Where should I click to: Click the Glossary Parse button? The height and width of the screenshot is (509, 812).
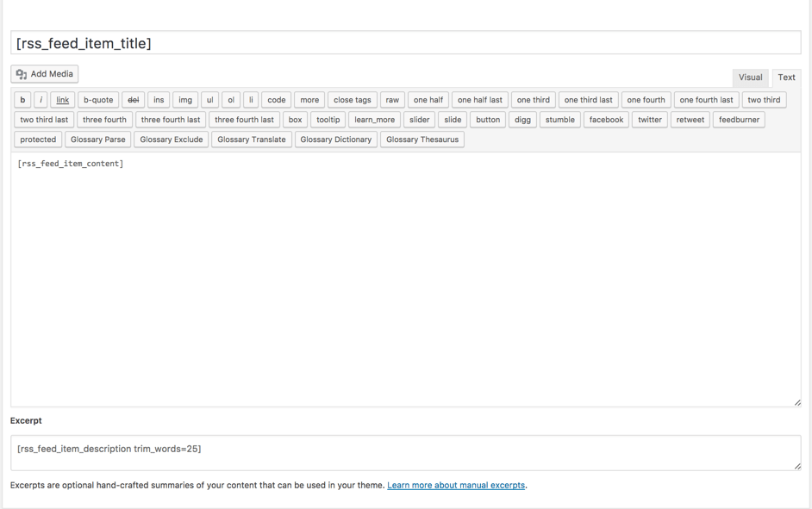click(x=97, y=140)
